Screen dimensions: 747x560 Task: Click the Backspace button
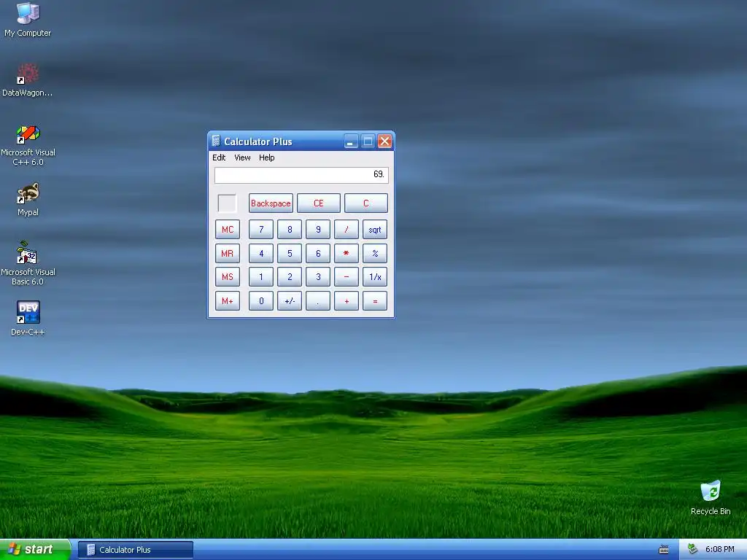pyautogui.click(x=271, y=203)
